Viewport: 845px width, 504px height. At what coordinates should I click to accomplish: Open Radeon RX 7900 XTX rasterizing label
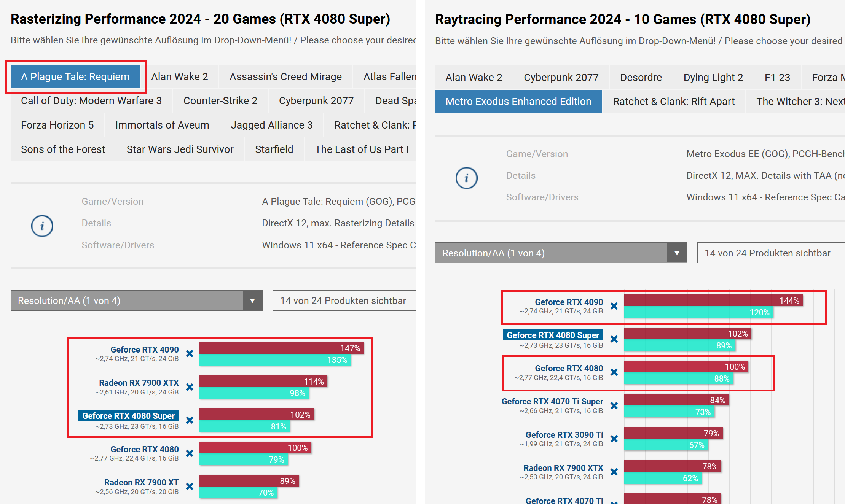click(x=139, y=383)
